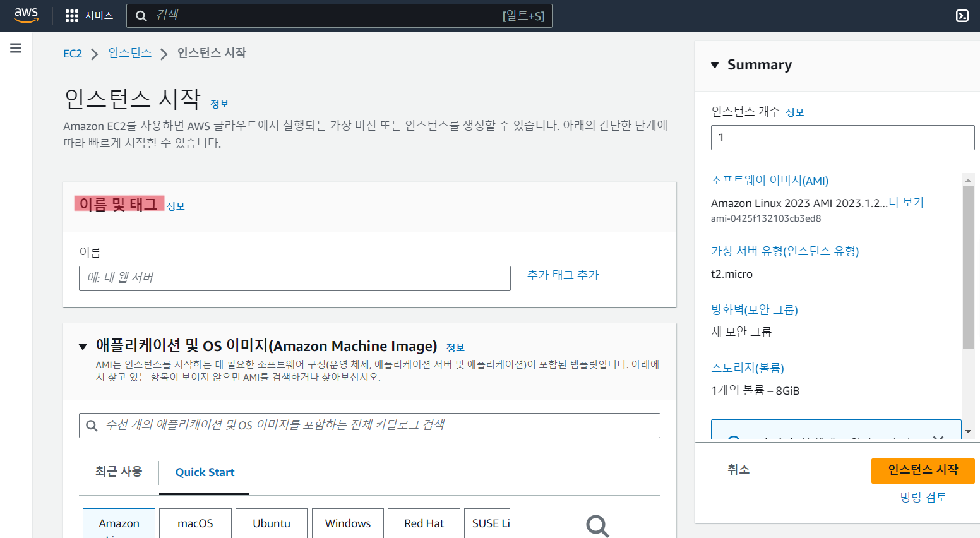Switch to the 최근 사용 tab
980x538 pixels.
(x=119, y=472)
